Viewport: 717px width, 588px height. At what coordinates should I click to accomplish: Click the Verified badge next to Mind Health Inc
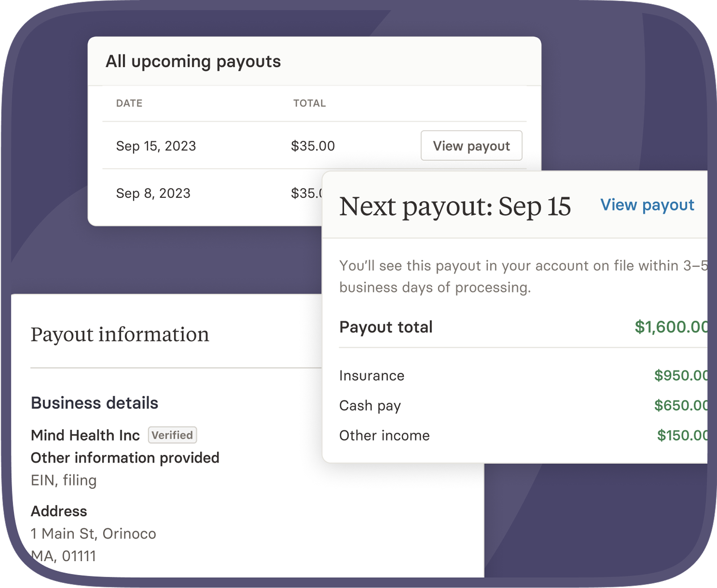[173, 435]
